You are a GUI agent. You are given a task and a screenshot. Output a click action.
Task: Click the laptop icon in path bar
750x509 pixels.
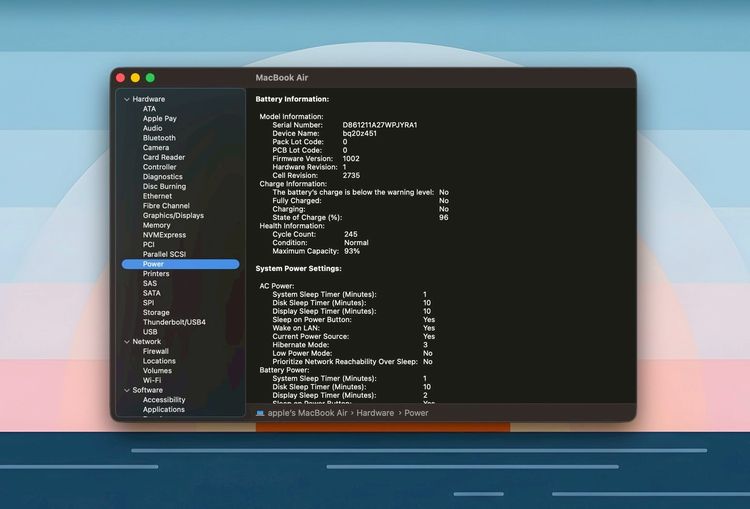coord(260,412)
